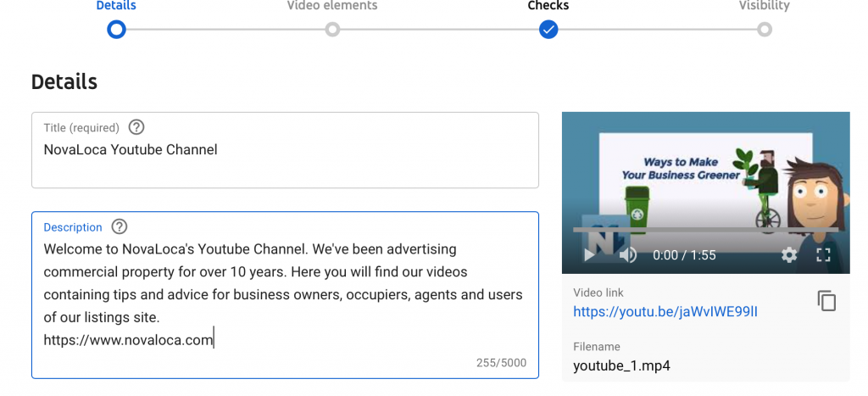Go to the Checks step

pyautogui.click(x=548, y=6)
